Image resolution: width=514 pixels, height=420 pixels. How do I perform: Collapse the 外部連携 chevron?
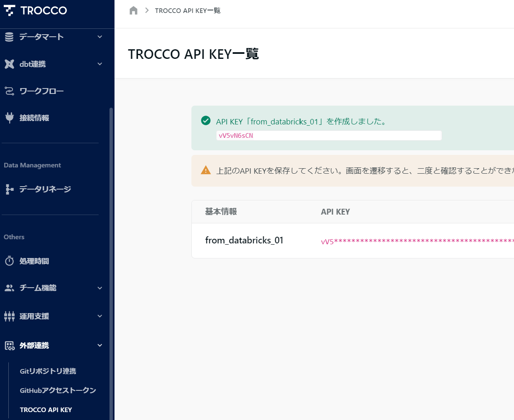coord(100,345)
